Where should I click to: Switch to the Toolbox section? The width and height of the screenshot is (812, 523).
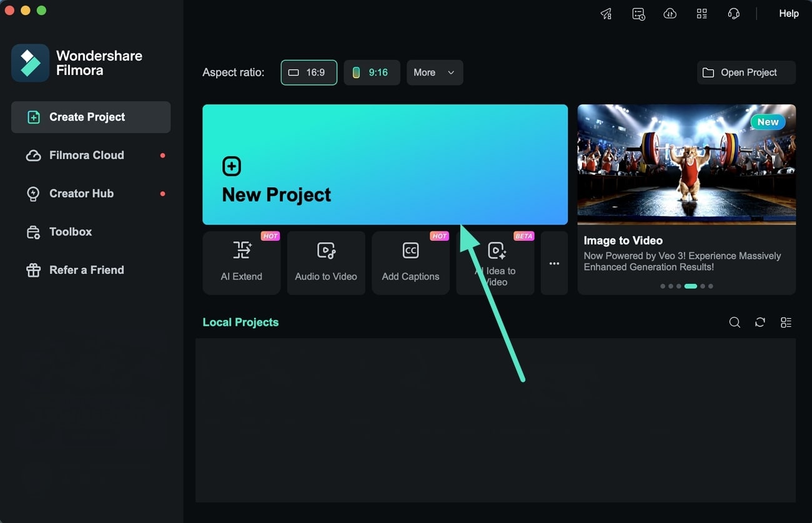(69, 232)
